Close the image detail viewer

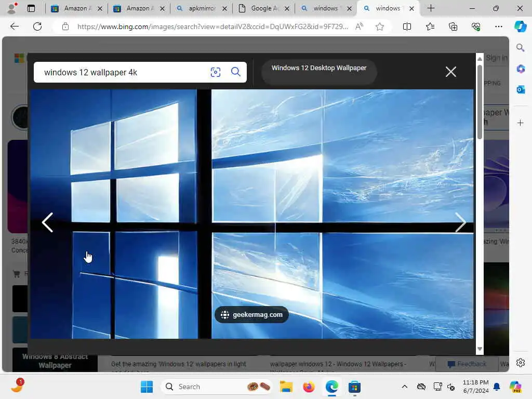pyautogui.click(x=450, y=72)
